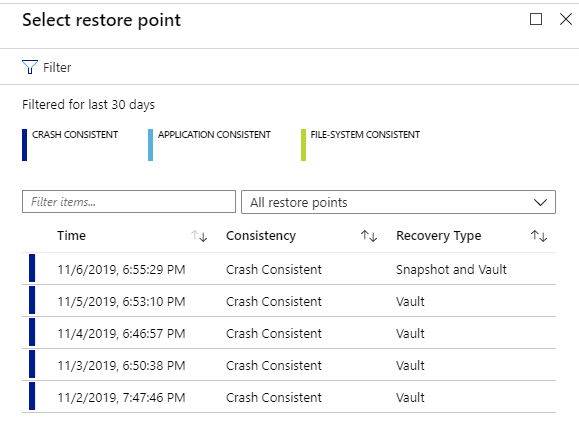
Task: Select the 11/2/2019 7:47:46 PM restore point
Action: pos(289,397)
